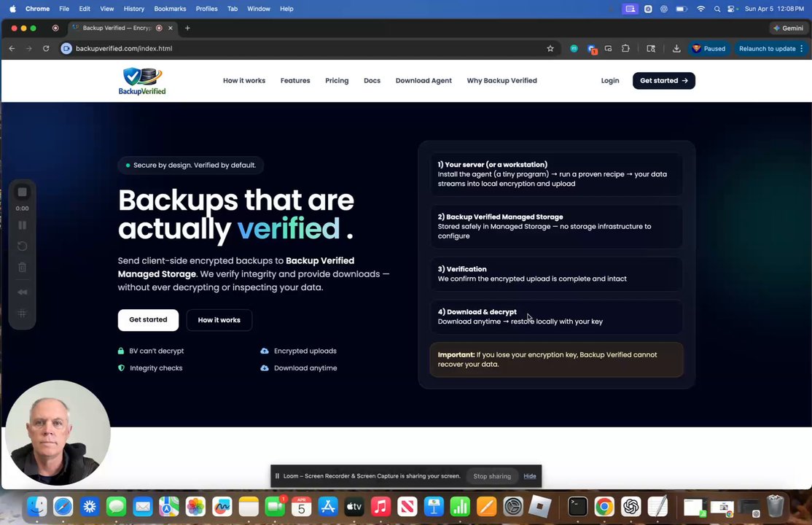Click Relaunch to update button
This screenshot has height=525, width=812.
(x=771, y=49)
